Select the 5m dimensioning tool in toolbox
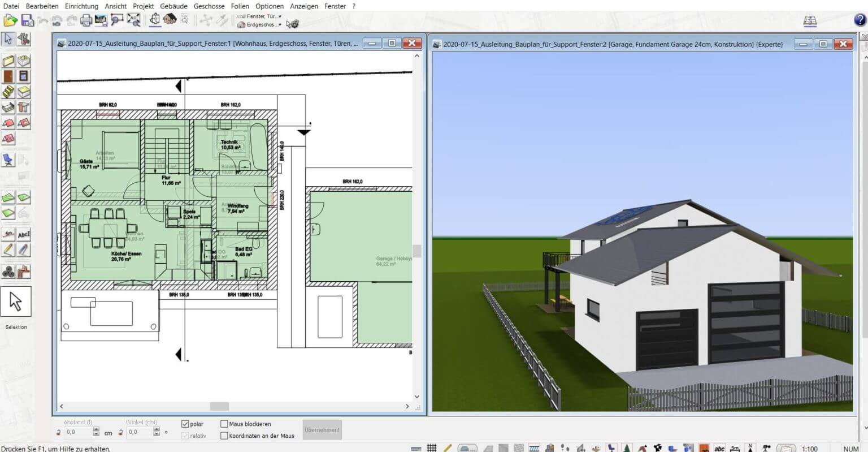 coord(8,234)
